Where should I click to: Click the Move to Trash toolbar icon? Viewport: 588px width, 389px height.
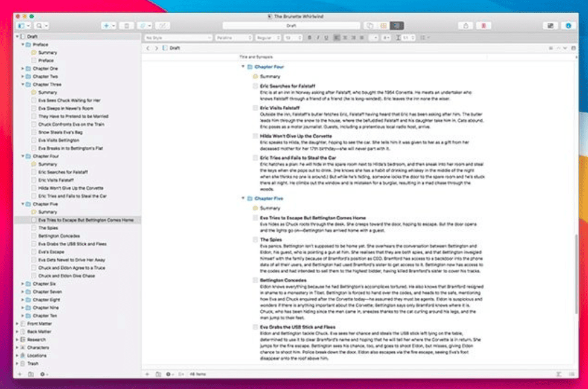pos(126,25)
